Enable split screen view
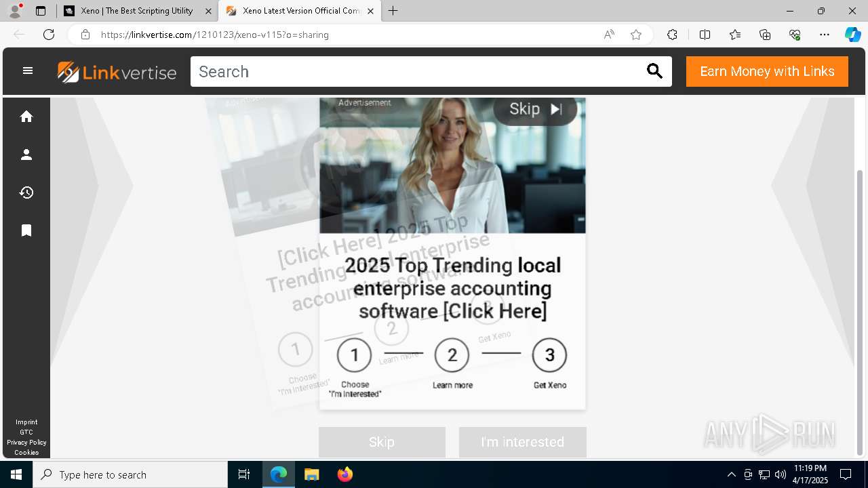The image size is (868, 488). (705, 35)
